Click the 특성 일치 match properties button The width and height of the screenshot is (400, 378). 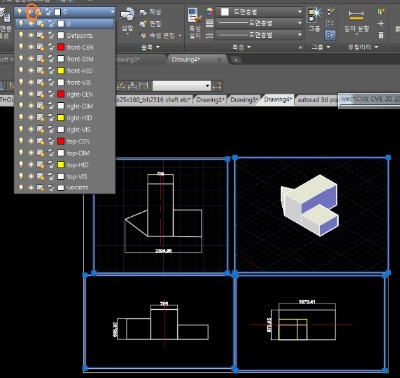pyautogui.click(x=195, y=23)
